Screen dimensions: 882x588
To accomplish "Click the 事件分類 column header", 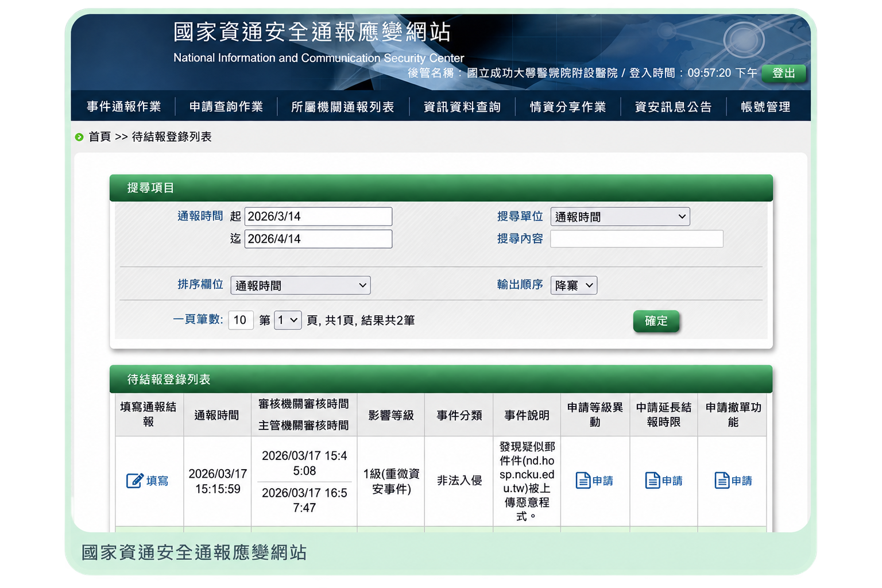I will [459, 415].
